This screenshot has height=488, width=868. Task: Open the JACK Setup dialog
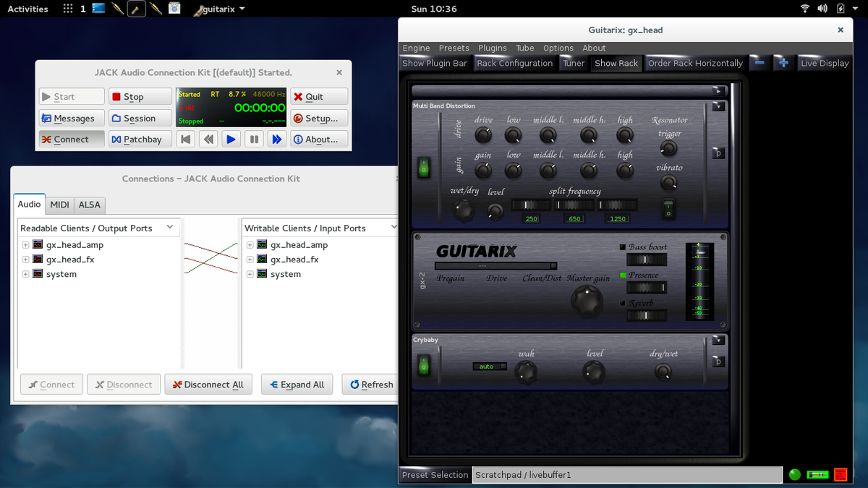click(x=319, y=118)
